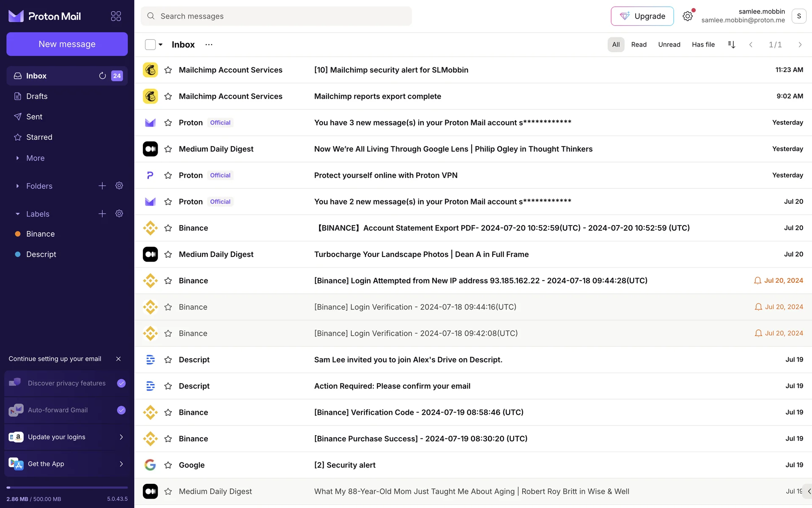Go to next page arrow
Viewport: 812px width, 508px height.
coord(800,44)
